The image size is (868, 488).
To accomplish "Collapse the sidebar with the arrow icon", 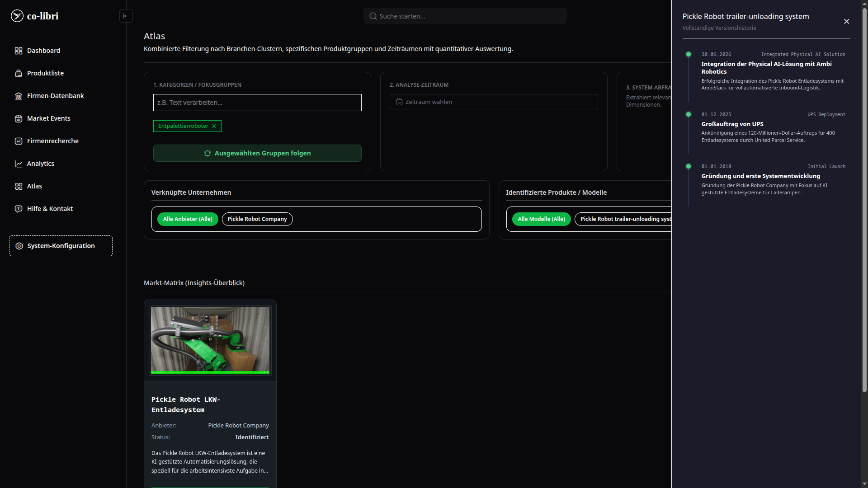I will click(x=126, y=16).
